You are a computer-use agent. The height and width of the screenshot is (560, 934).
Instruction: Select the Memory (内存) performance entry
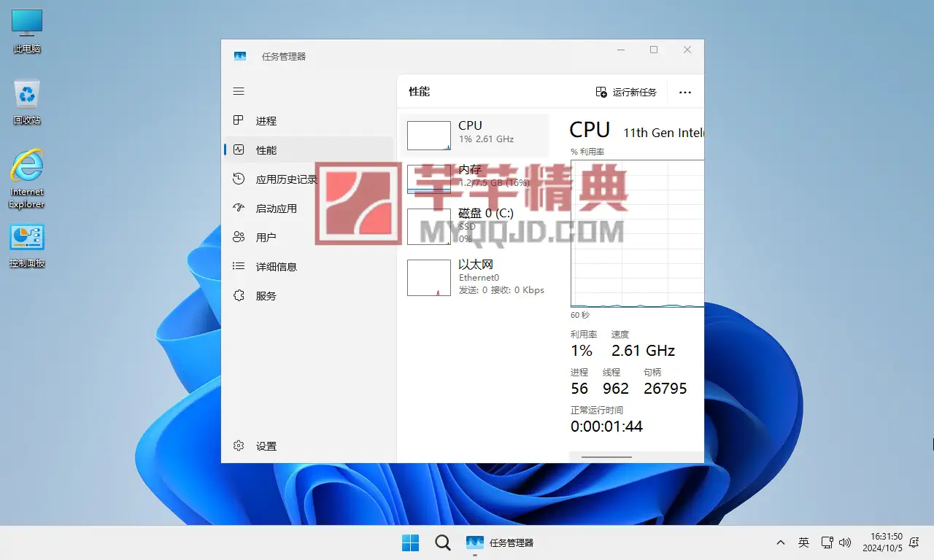point(474,177)
